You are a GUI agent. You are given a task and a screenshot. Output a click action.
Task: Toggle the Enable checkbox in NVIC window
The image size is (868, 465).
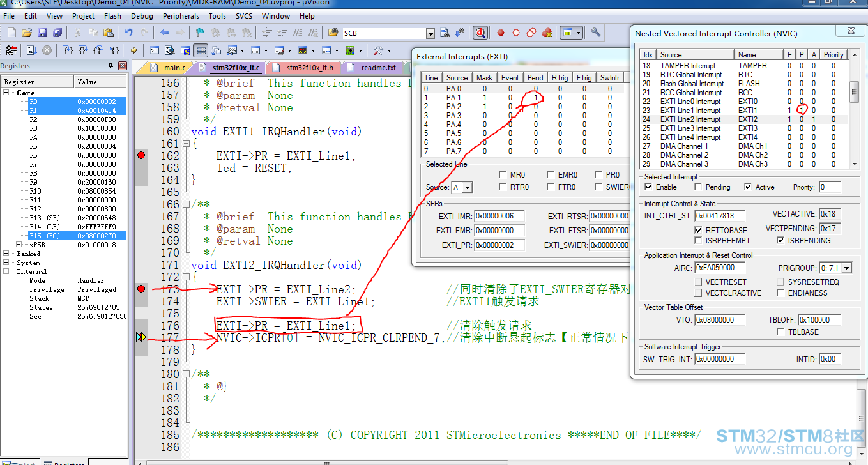coord(649,187)
